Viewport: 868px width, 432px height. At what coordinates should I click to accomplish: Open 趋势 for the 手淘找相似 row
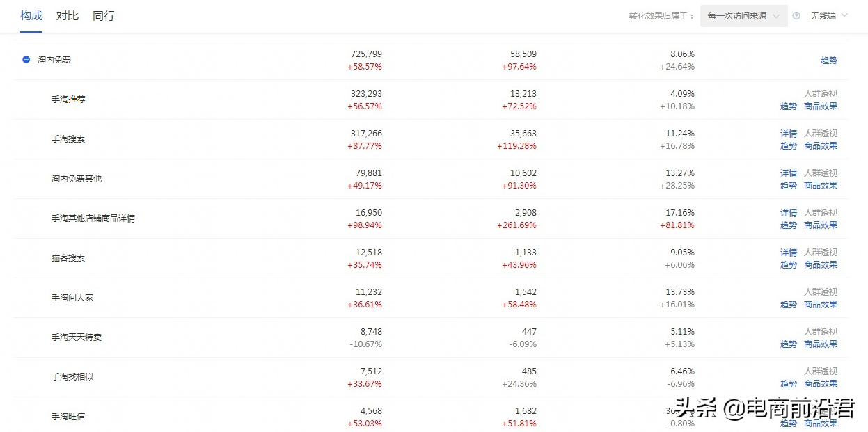coord(788,384)
